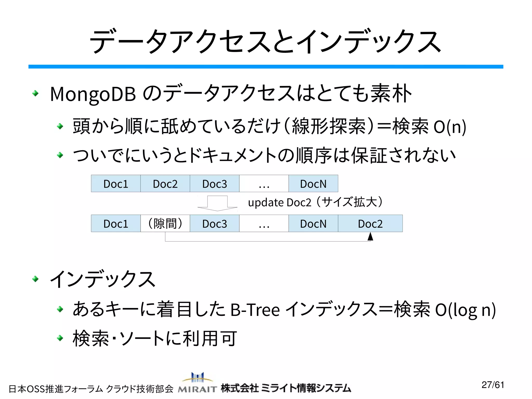Image resolution: width=532 pixels, height=399 pixels.
Task: Click the line about B-Tree O(log n)
Action: coord(284,309)
